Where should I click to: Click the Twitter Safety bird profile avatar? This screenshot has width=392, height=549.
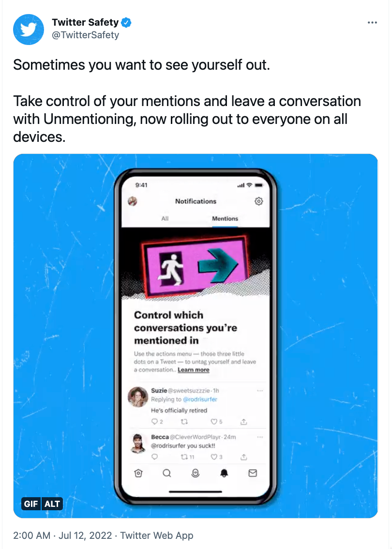(x=29, y=30)
